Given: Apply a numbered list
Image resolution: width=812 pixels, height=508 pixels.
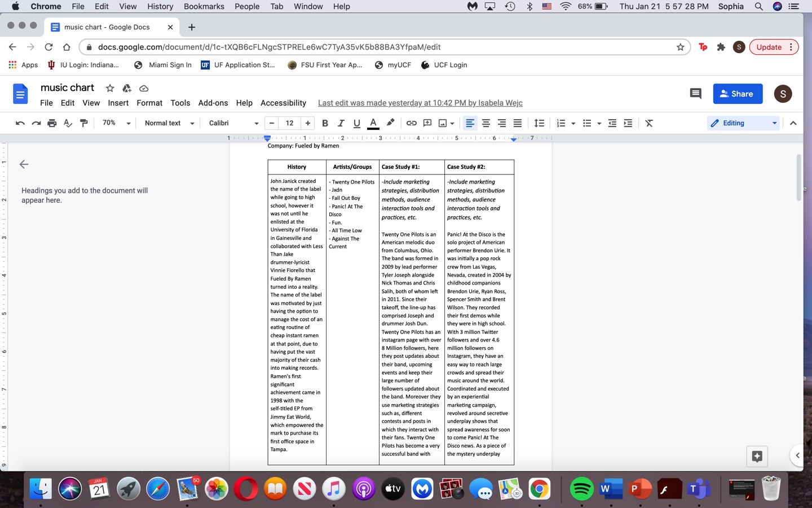Looking at the screenshot, I should [x=561, y=123].
